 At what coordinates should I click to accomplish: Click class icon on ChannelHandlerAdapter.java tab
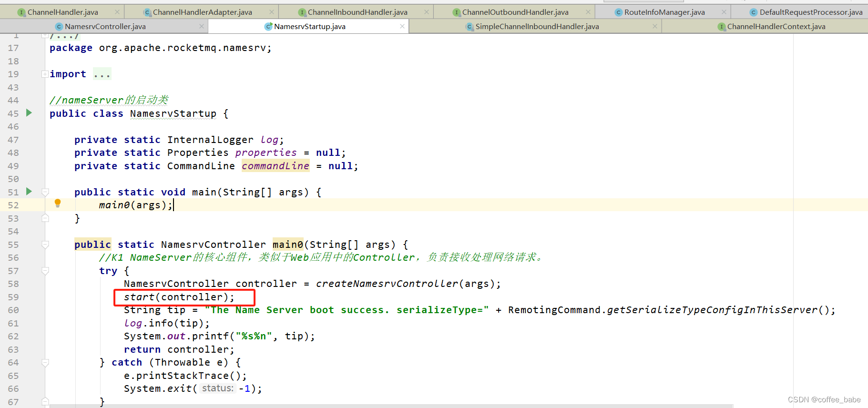pyautogui.click(x=147, y=12)
